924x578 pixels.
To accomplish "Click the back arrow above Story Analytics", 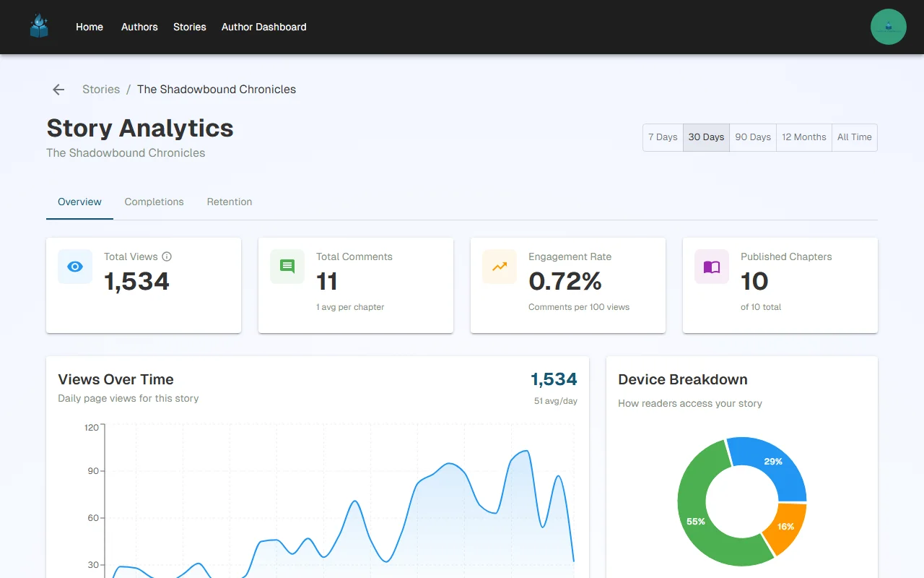I will (x=58, y=89).
